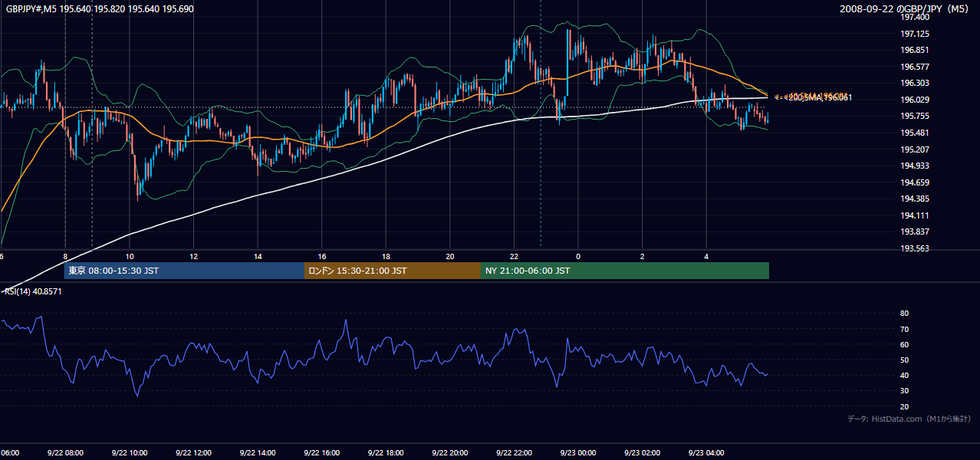980x460 pixels.
Task: Click the 9/23 04:00 date axis label
Action: click(x=705, y=452)
